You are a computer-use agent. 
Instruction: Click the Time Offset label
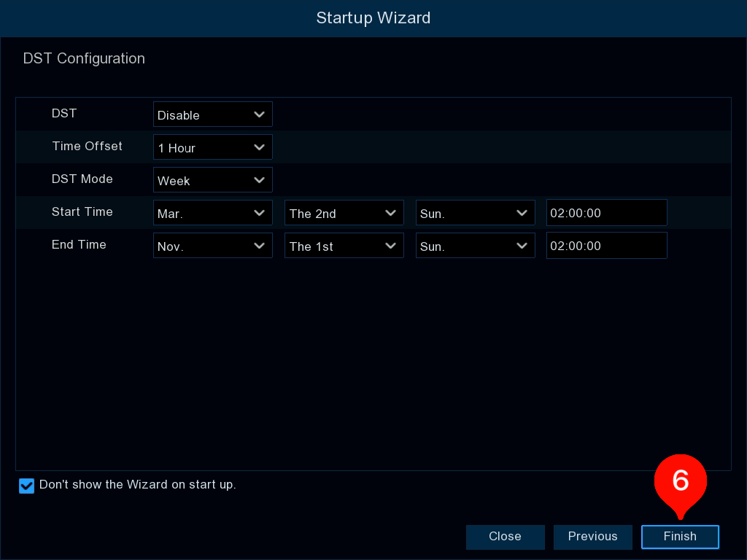click(88, 146)
